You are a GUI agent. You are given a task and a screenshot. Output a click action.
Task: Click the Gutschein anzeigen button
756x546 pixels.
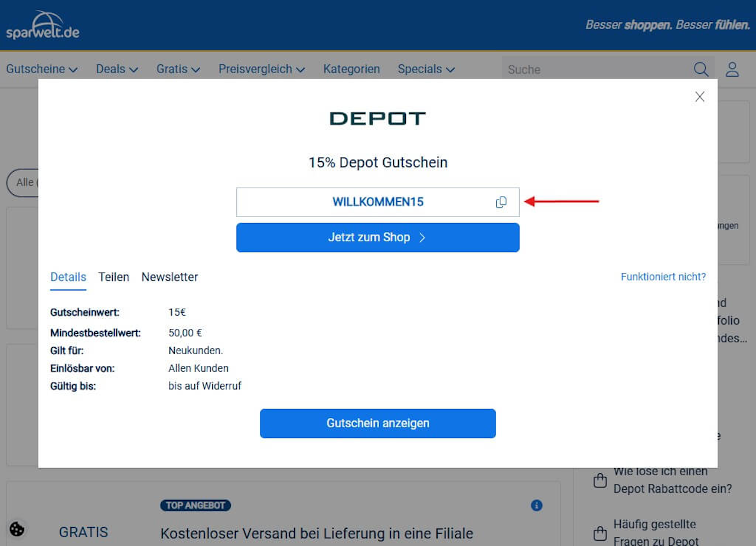(x=378, y=423)
